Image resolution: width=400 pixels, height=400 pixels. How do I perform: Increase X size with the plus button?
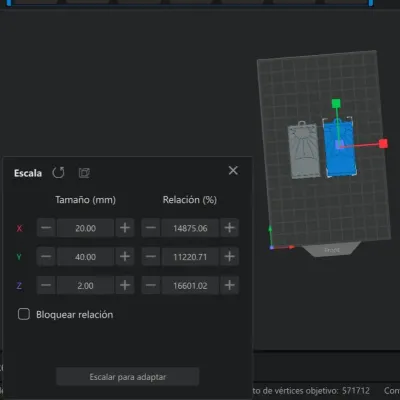click(x=125, y=228)
